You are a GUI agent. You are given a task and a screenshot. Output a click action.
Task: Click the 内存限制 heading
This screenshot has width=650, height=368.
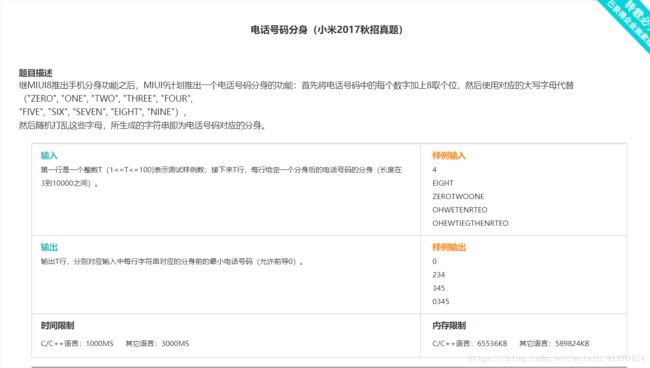click(449, 325)
